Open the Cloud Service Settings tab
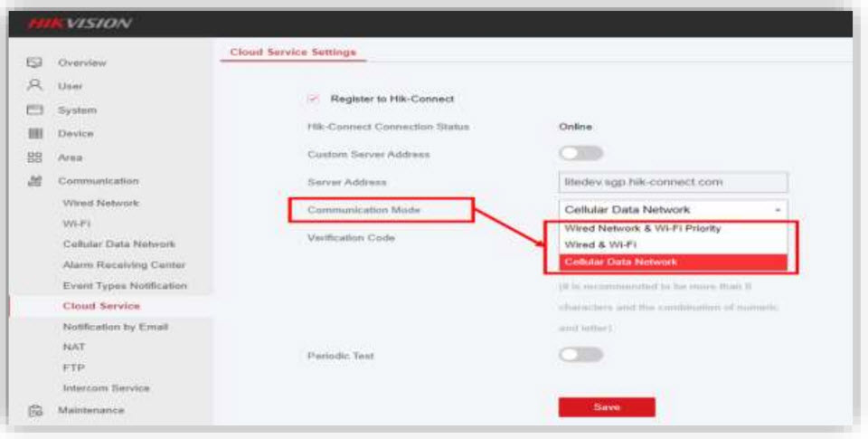 [x=293, y=52]
